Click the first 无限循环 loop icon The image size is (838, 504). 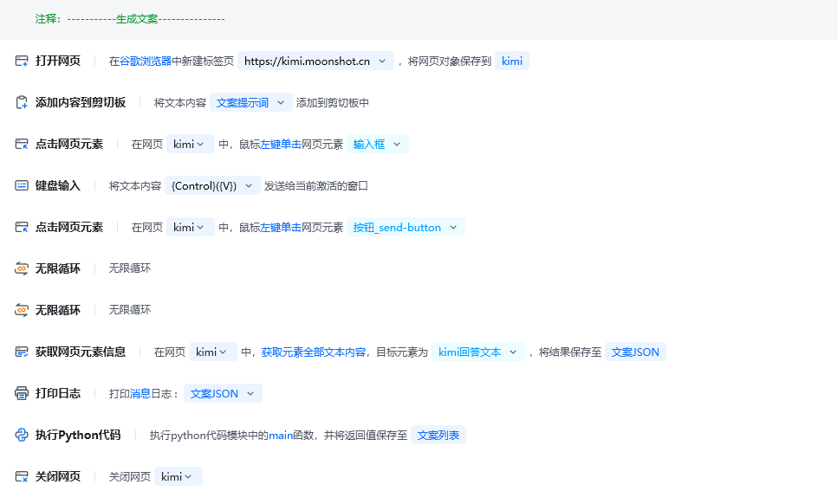click(x=21, y=268)
